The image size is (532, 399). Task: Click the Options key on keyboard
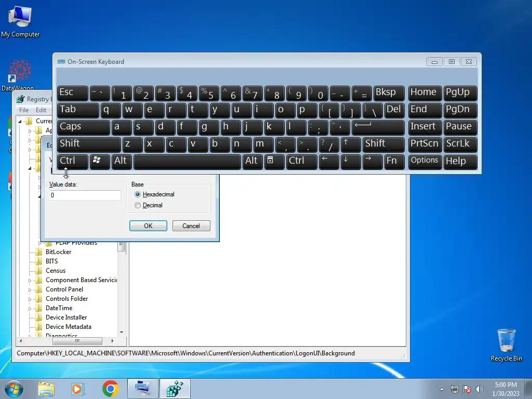click(425, 162)
